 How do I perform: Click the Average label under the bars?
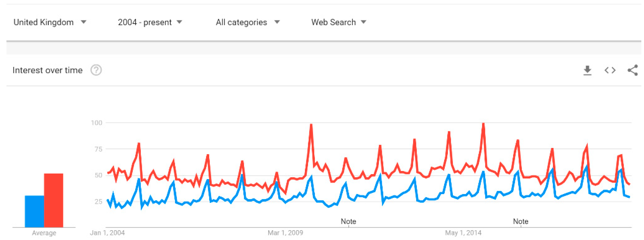click(44, 233)
